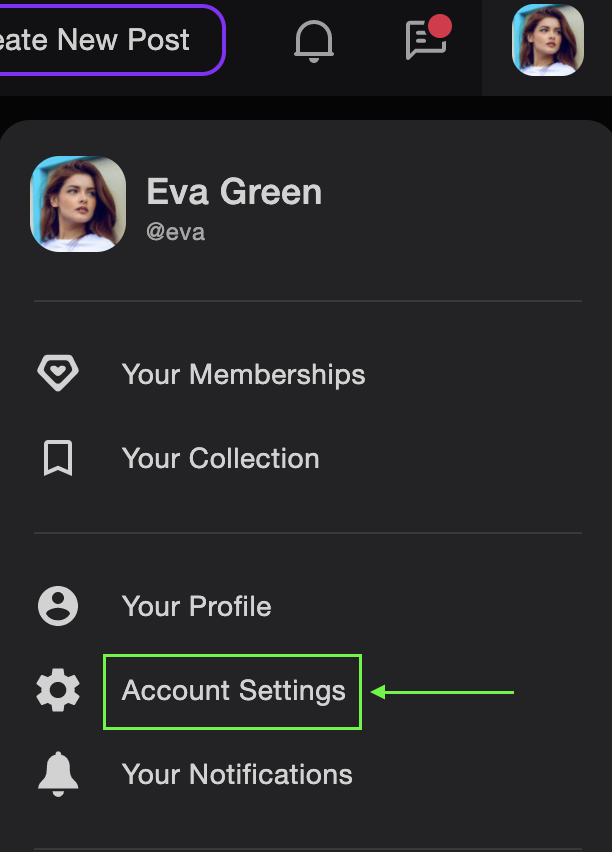Toggle the account menu via header avatar
The width and height of the screenshot is (612, 852).
click(548, 40)
